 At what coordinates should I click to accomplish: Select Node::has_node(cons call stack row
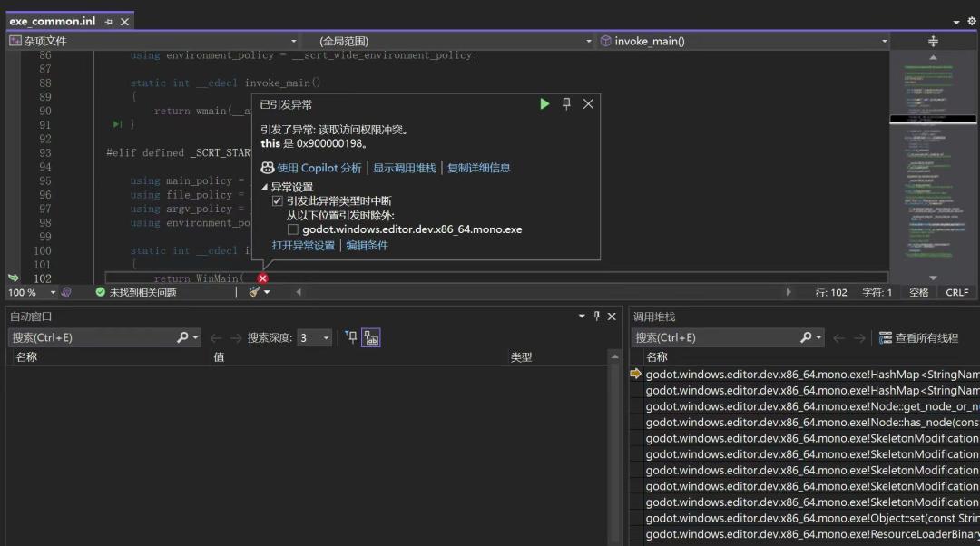812,423
